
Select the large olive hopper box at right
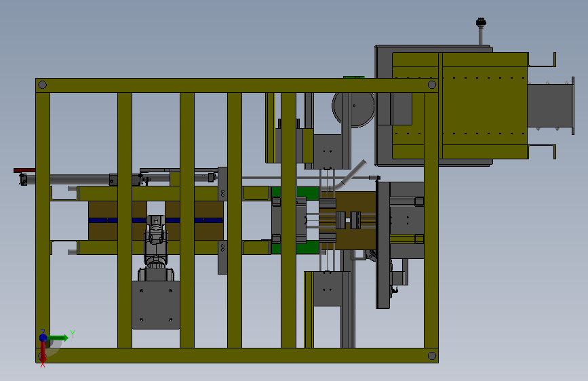460,106
